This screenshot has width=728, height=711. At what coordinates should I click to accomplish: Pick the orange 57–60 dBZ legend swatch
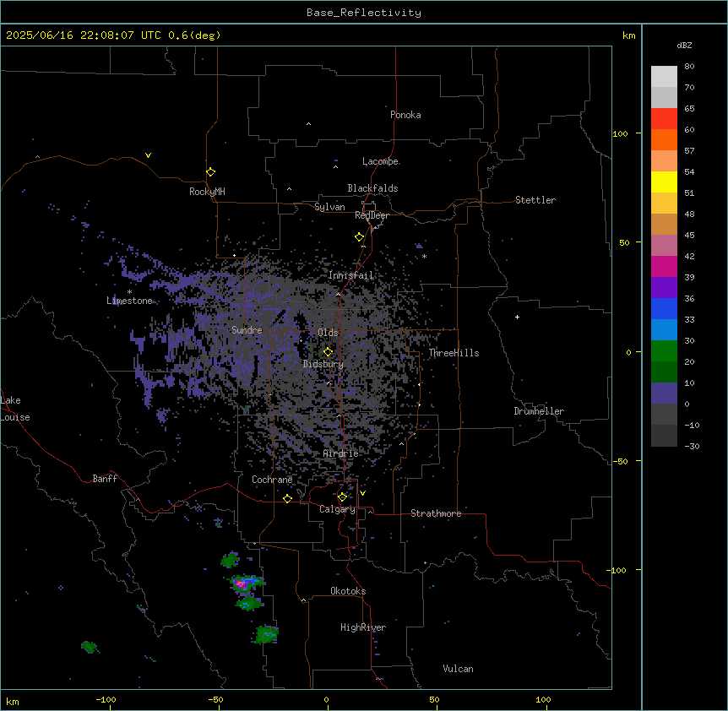(x=664, y=139)
